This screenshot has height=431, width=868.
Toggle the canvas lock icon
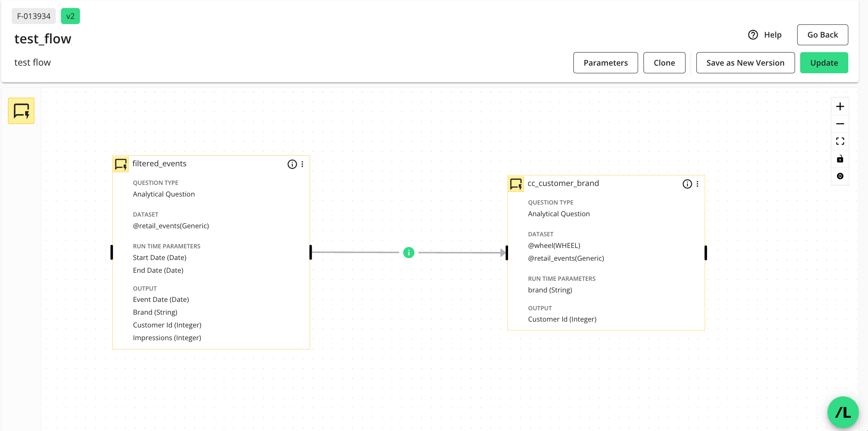840,159
